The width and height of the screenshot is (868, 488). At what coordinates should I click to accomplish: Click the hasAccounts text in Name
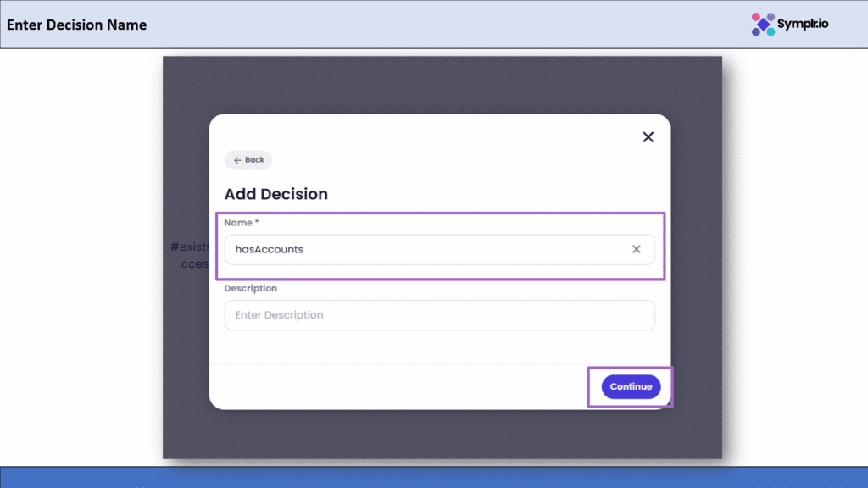(270, 250)
